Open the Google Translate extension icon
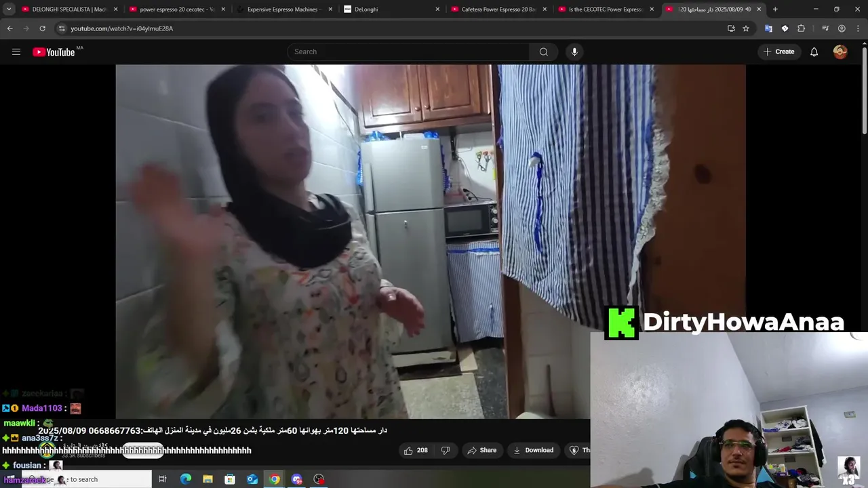868x488 pixels. (x=768, y=28)
